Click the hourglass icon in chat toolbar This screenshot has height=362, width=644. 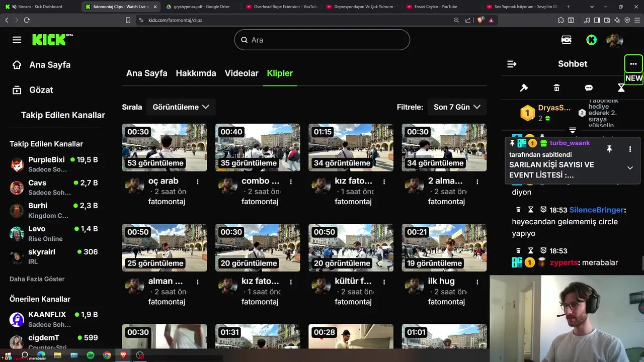pyautogui.click(x=621, y=88)
